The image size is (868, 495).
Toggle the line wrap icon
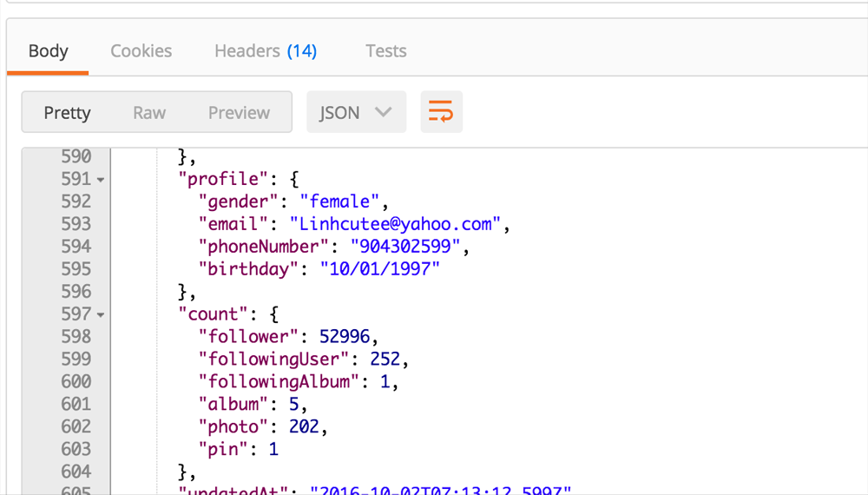441,112
